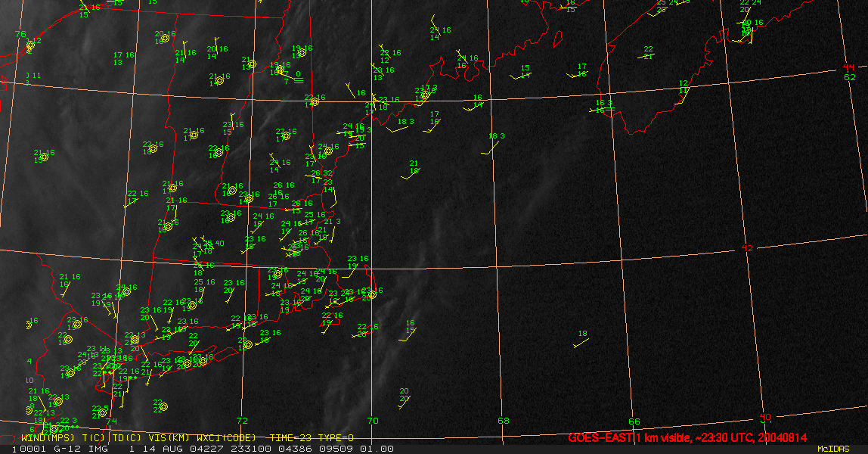This screenshot has height=454, width=868.
Task: Click the TYPE=0 legend text
Action: (336, 438)
